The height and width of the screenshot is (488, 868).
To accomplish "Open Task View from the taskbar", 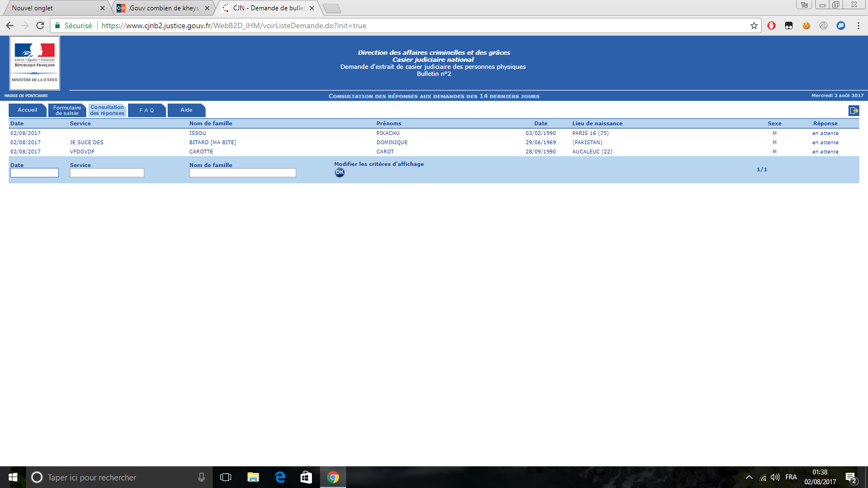I will click(226, 477).
